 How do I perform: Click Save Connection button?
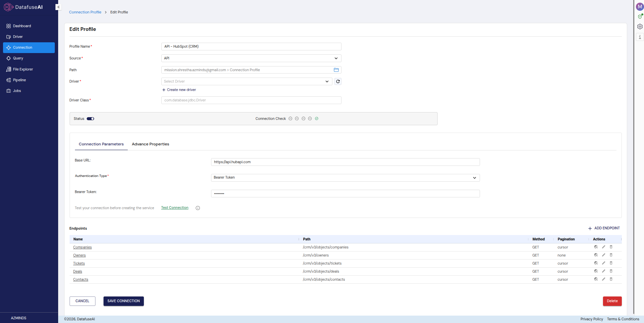click(x=124, y=301)
